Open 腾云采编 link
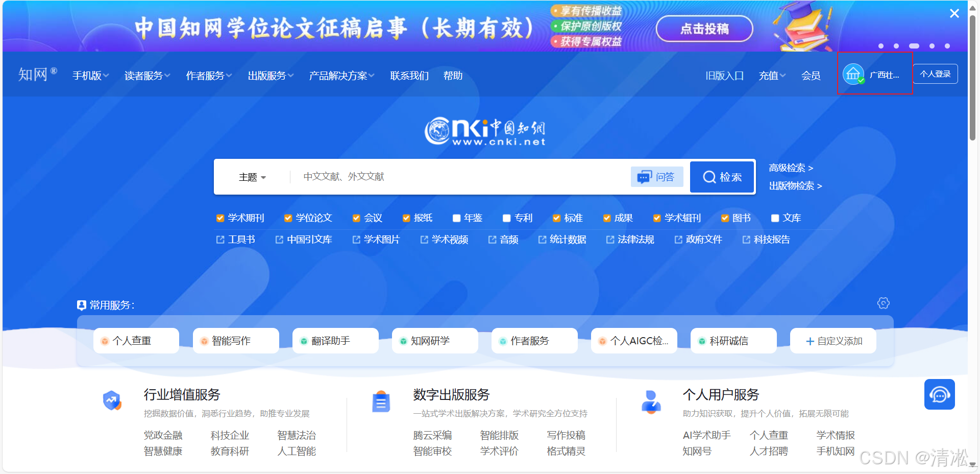Screen dimensions: 980x474 432,435
